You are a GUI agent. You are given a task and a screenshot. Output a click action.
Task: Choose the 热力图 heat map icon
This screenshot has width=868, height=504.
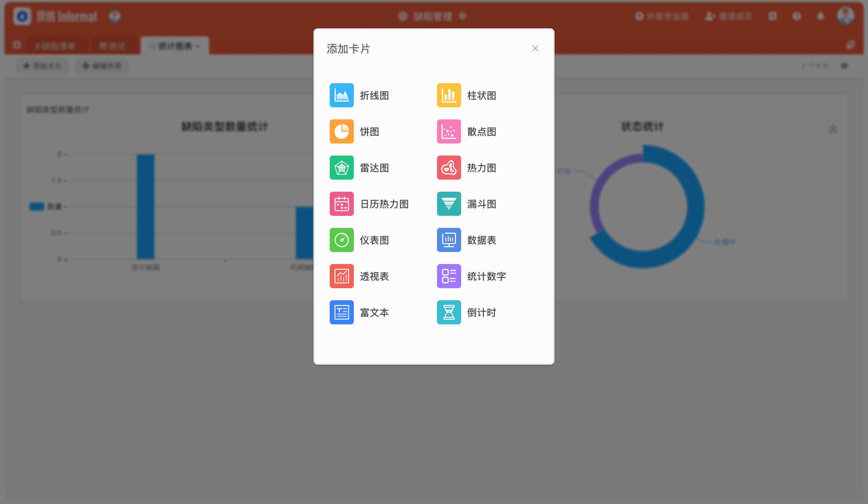[x=449, y=167]
